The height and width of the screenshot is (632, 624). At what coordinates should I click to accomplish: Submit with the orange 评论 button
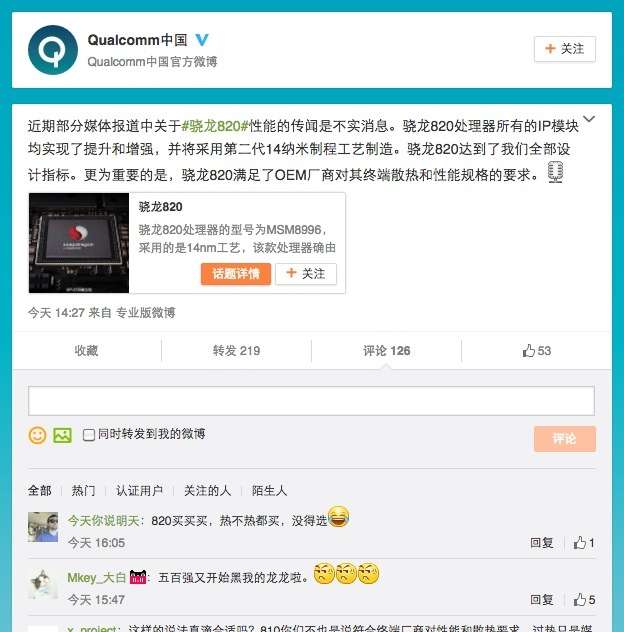565,439
